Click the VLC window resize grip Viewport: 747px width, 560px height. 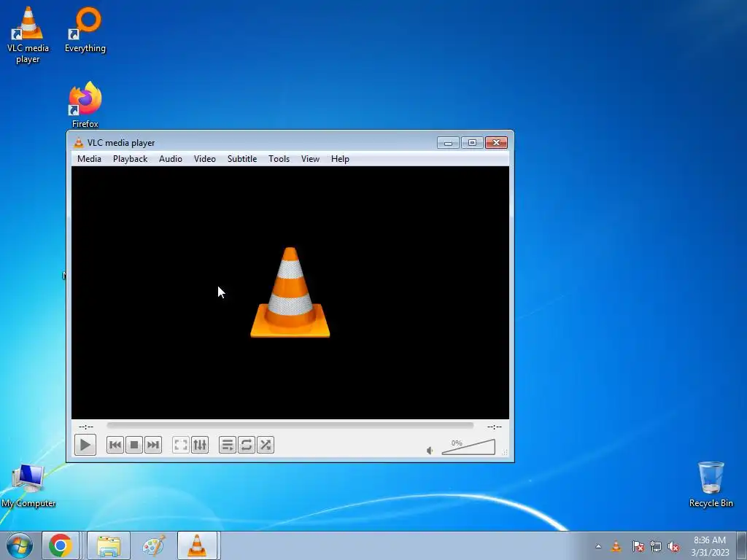(x=505, y=452)
